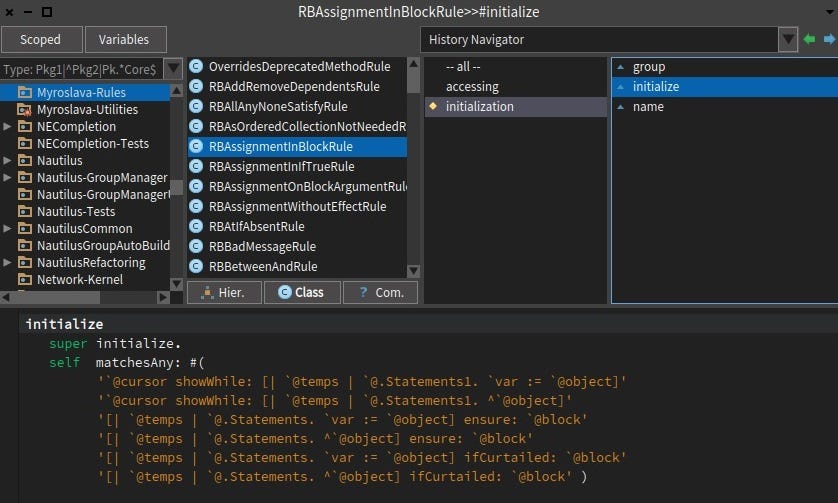Viewport: 838px width, 503px height.
Task: Select the Myroslava-Rules package
Action: click(x=85, y=92)
